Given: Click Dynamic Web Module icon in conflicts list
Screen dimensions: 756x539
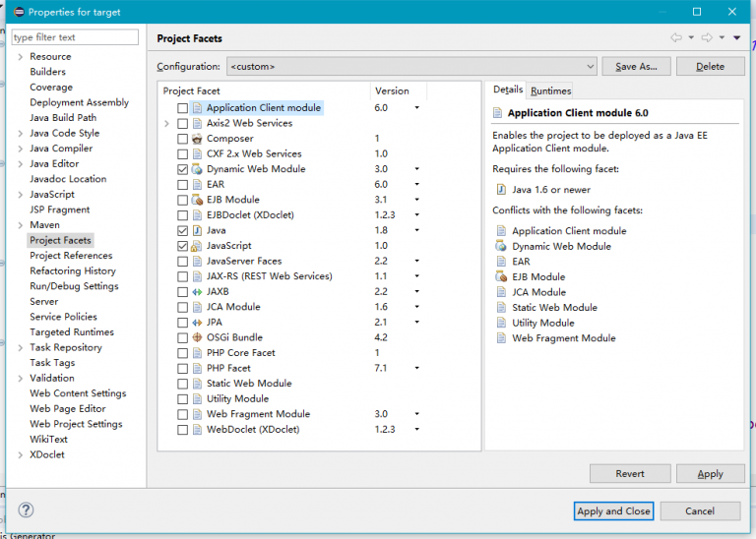Looking at the screenshot, I should pos(501,246).
